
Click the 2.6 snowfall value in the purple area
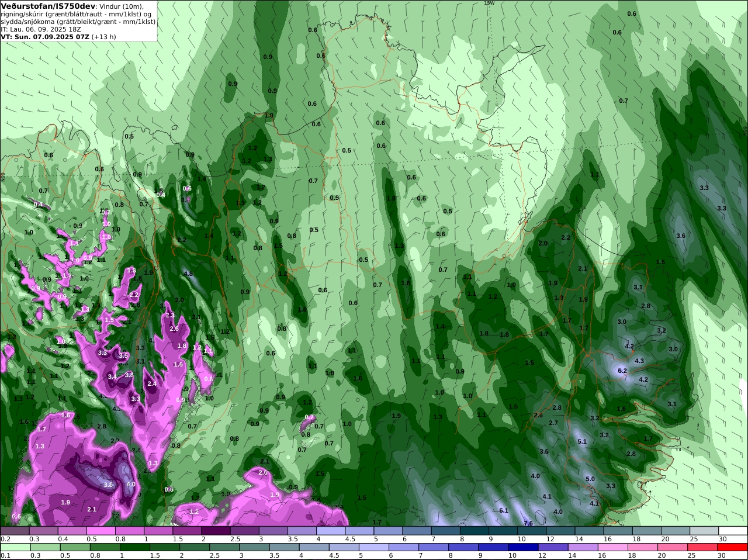point(174,329)
